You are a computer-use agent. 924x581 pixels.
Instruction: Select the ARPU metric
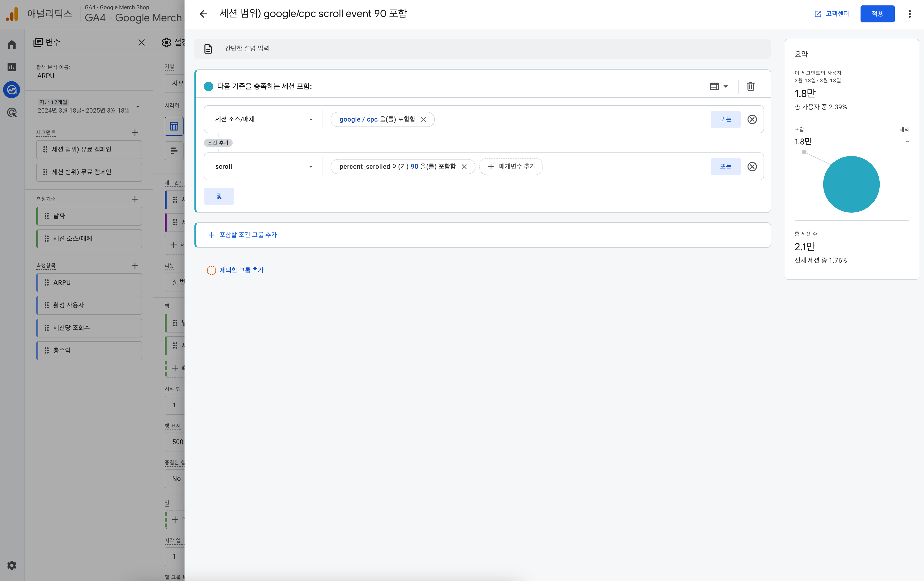pos(89,282)
